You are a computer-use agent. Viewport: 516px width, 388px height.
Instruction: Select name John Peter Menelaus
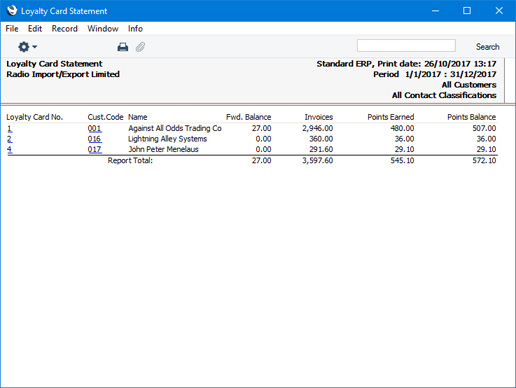[163, 149]
